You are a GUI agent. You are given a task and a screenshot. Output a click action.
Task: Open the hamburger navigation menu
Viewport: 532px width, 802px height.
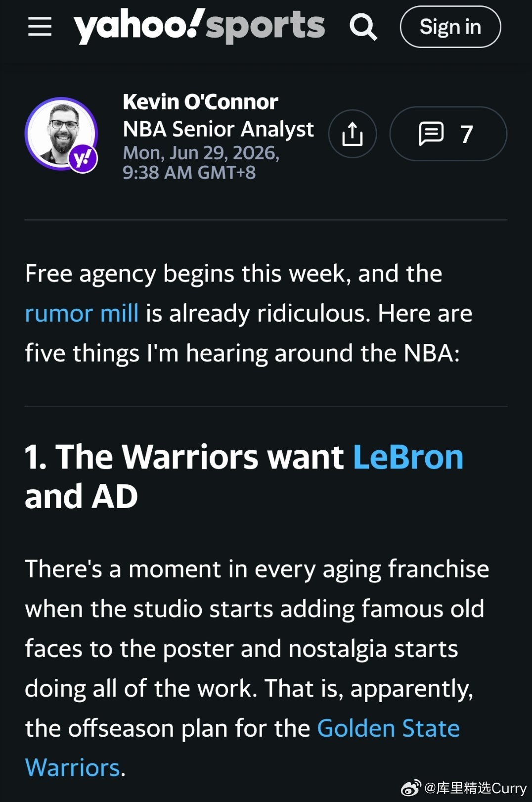click(40, 27)
